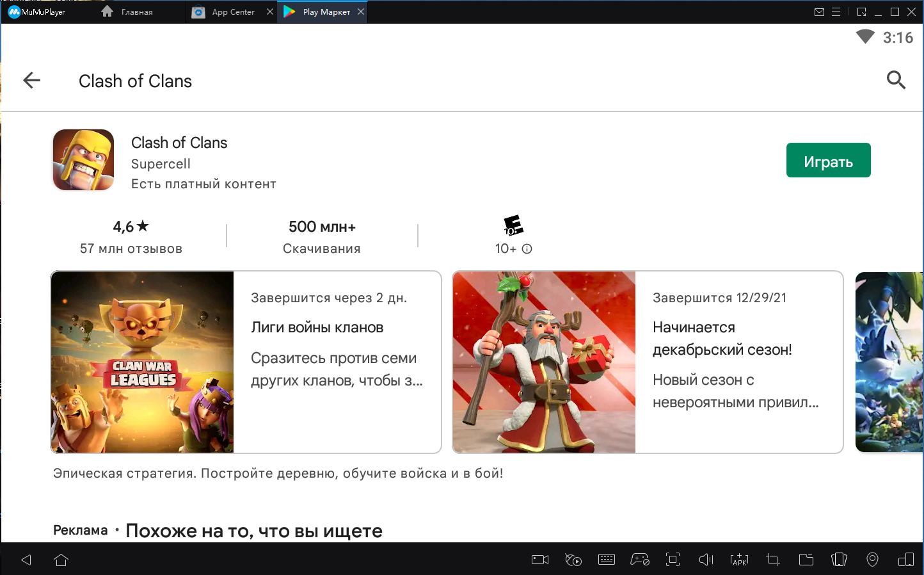Click the volume speaker icon
The height and width of the screenshot is (575, 924).
pyautogui.click(x=706, y=560)
